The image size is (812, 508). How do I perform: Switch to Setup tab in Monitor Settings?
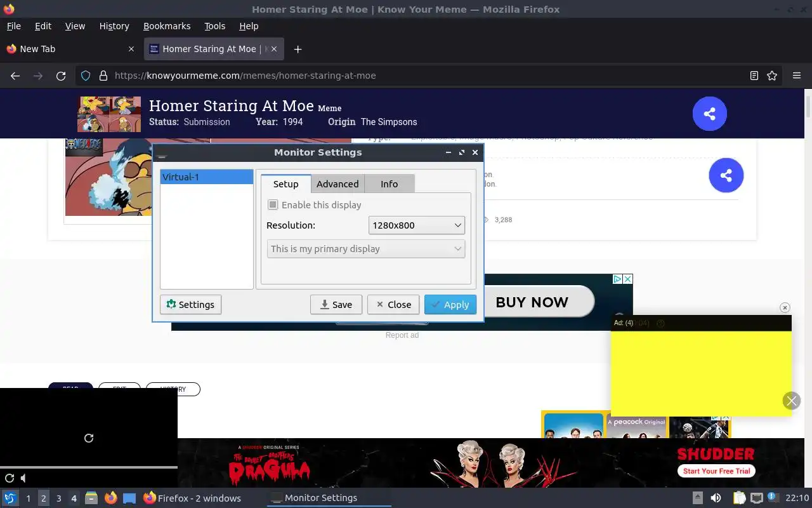click(x=285, y=184)
